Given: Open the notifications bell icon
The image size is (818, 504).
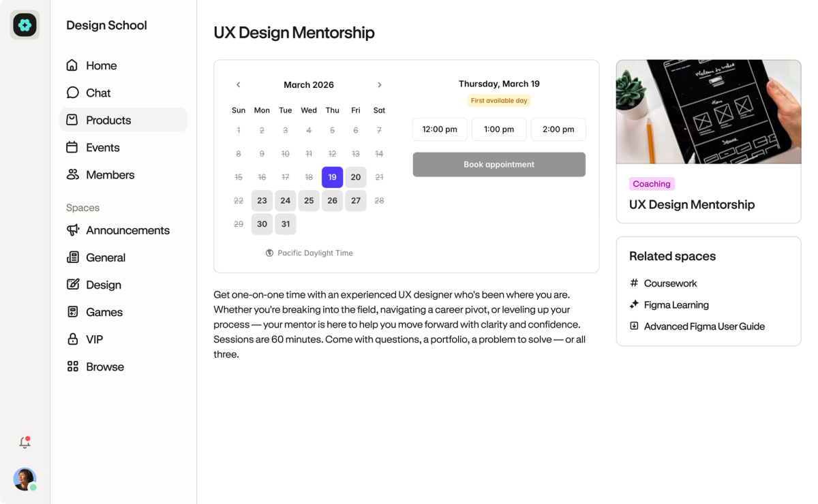Looking at the screenshot, I should tap(25, 443).
